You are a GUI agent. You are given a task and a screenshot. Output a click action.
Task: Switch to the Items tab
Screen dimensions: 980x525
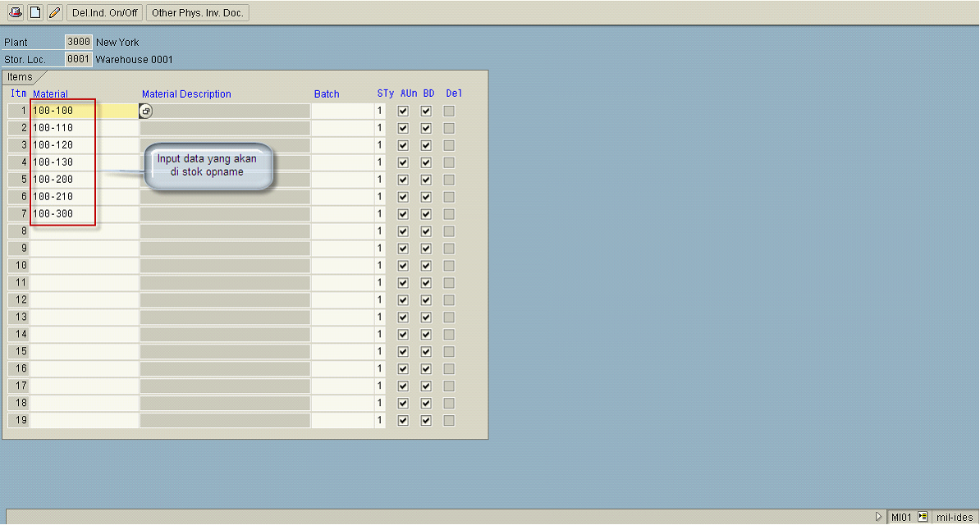coord(21,77)
